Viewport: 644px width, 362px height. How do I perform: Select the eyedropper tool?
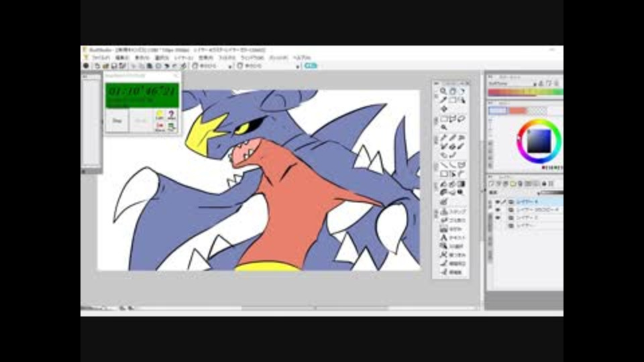[443, 100]
